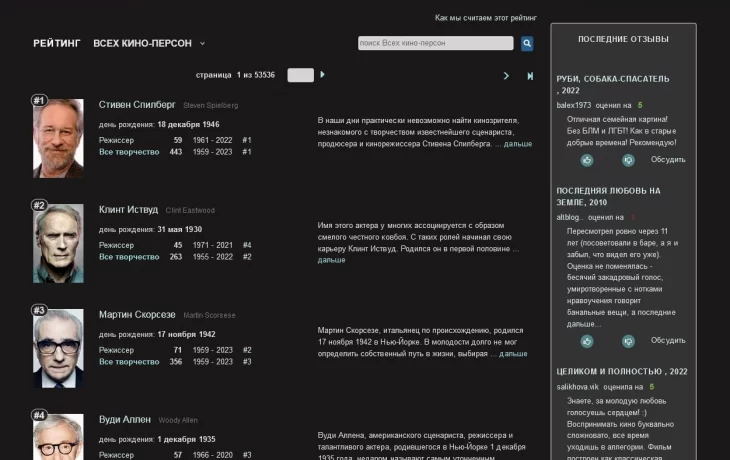Open Стивен Спилберг profile name
The width and height of the screenshot is (730, 460).
tap(137, 105)
